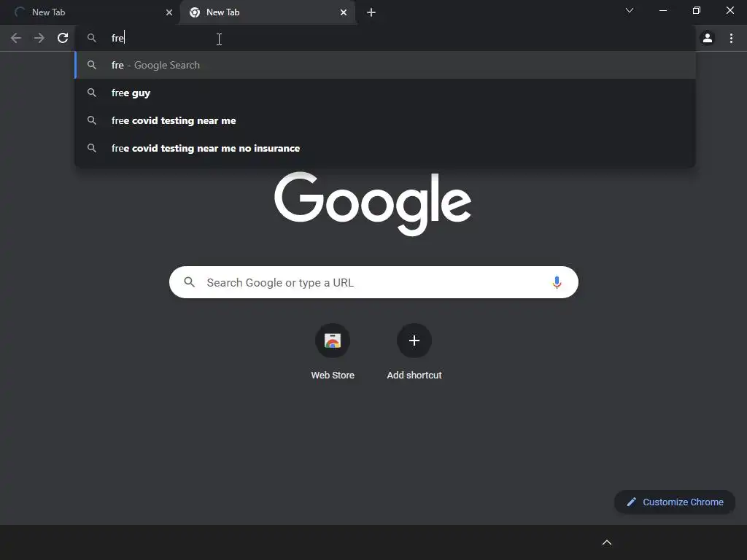
Task: Go forward with the forward arrow
Action: point(39,38)
